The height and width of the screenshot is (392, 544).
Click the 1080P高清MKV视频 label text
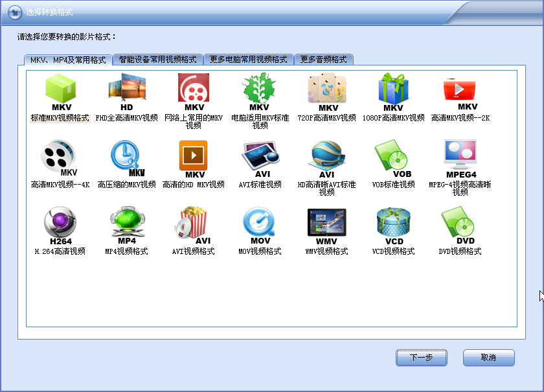[394, 118]
